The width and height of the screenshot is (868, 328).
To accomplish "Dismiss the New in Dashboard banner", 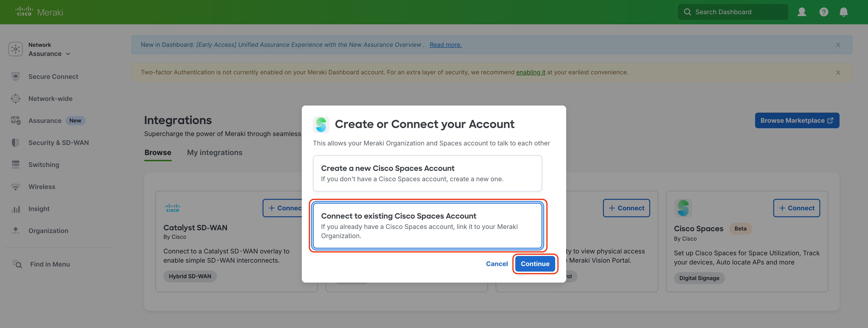I will [x=838, y=45].
